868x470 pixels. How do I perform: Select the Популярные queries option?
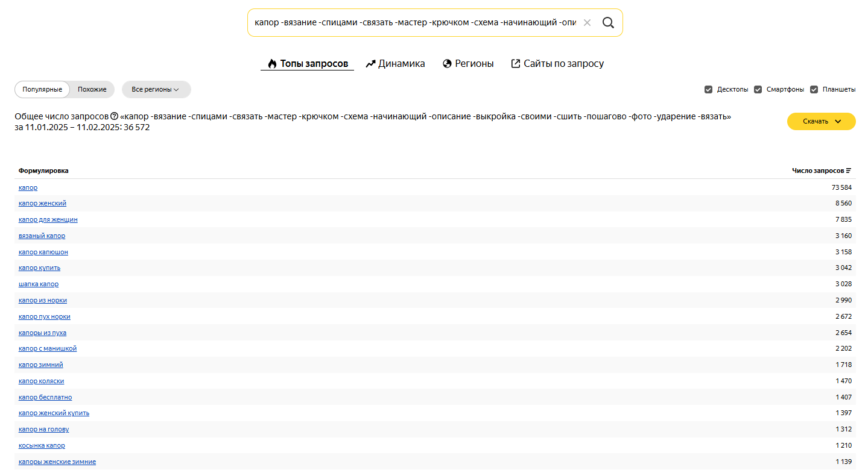(x=42, y=89)
